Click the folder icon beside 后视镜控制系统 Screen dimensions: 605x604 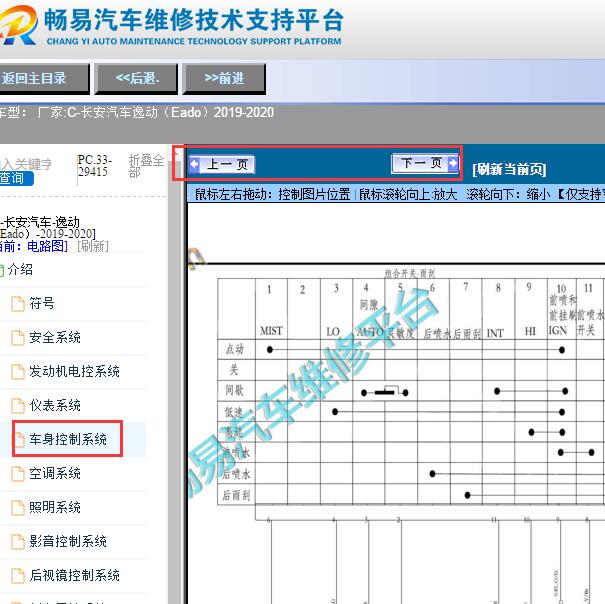(18, 575)
